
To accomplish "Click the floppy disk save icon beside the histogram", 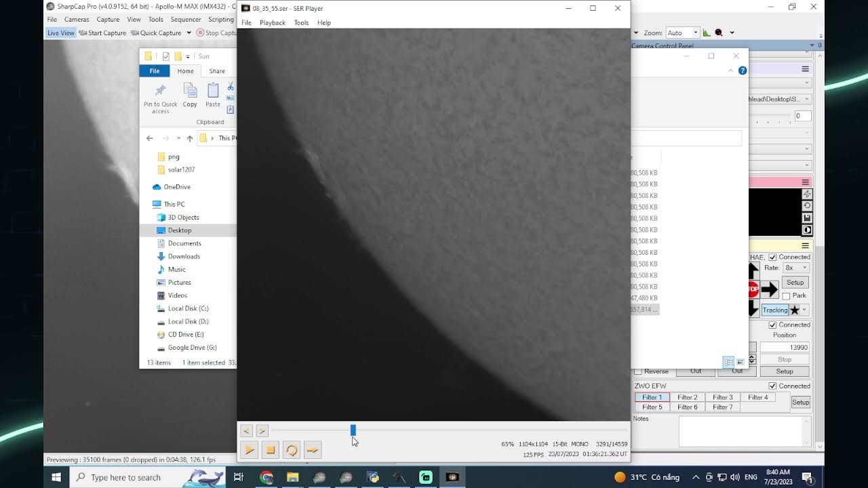I will (x=807, y=218).
